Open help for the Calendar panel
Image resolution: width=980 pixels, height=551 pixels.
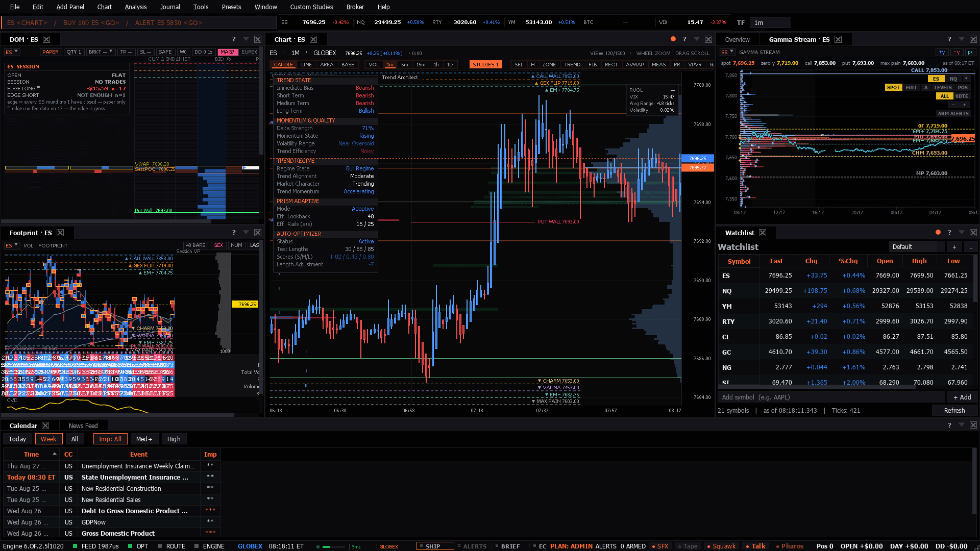[949, 425]
